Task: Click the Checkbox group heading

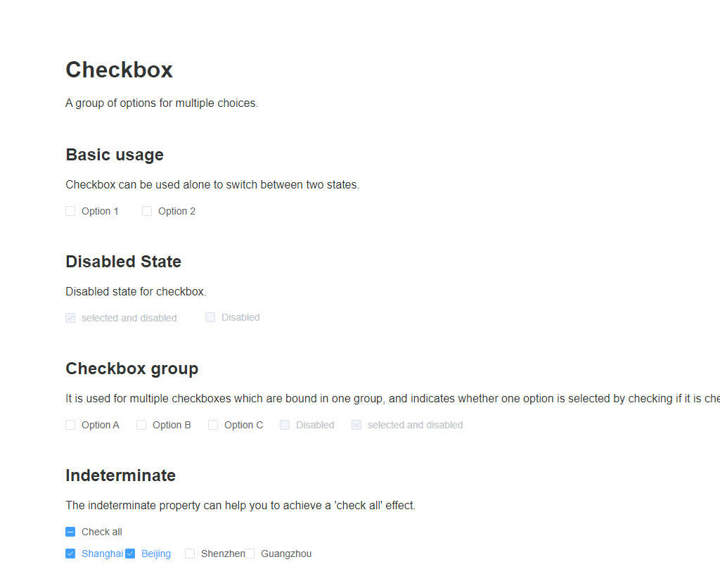Action: click(131, 369)
